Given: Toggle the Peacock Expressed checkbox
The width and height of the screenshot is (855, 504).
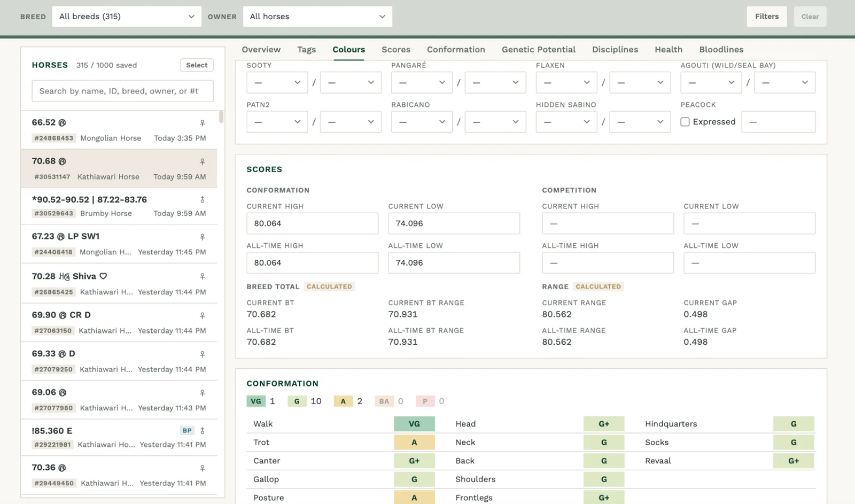Looking at the screenshot, I should tap(685, 122).
